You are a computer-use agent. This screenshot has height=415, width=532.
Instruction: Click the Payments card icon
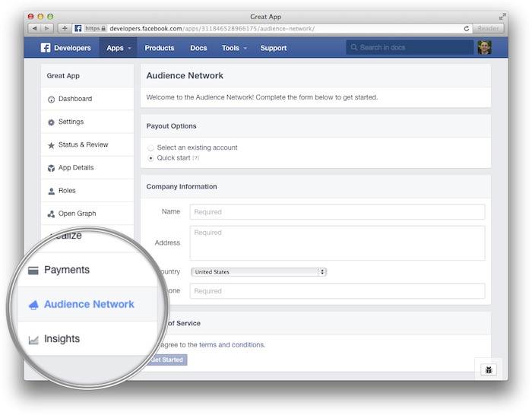[x=33, y=271]
